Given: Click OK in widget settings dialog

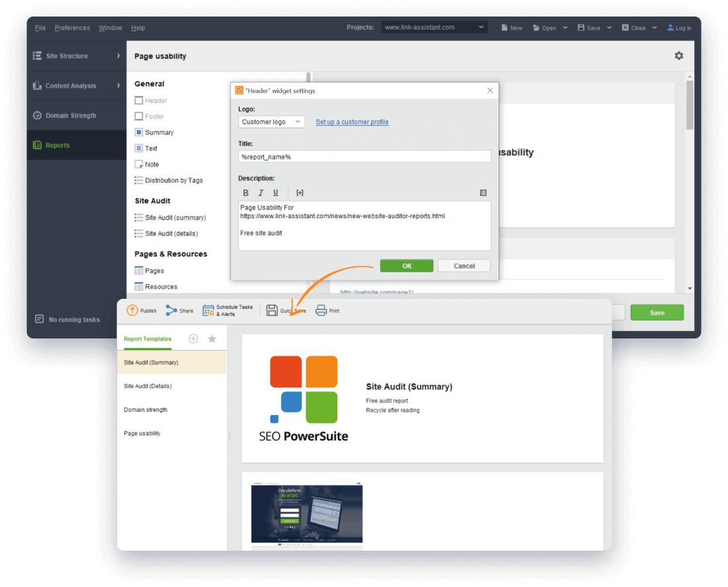Looking at the screenshot, I should (407, 266).
